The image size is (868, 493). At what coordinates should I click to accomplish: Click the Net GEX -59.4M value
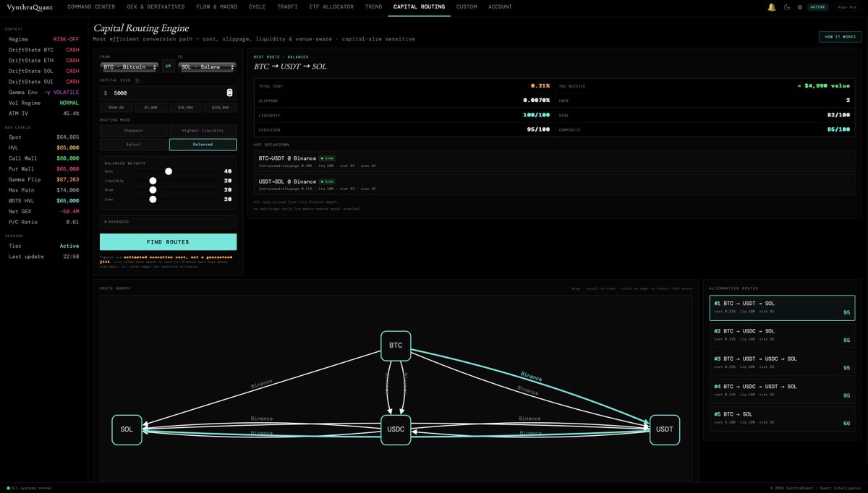(x=70, y=211)
